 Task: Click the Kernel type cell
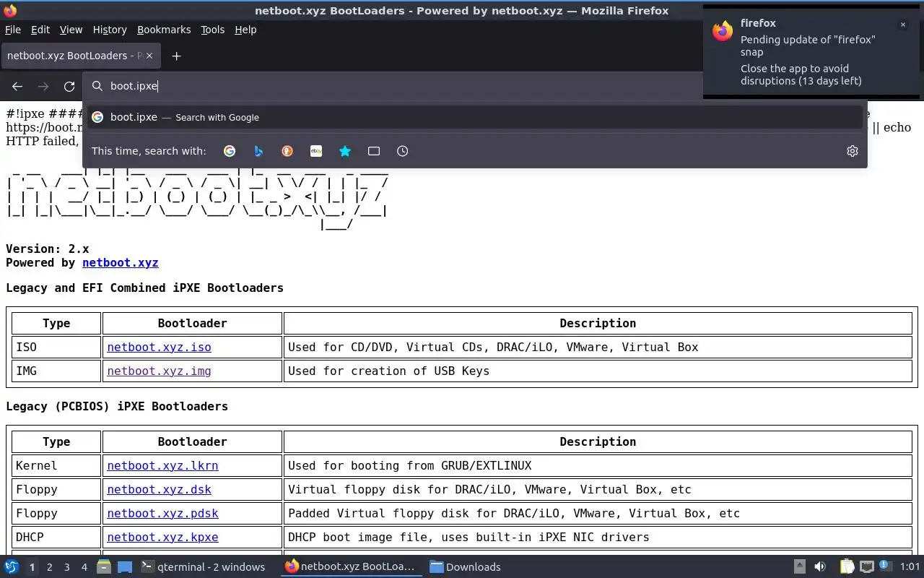[x=56, y=465]
